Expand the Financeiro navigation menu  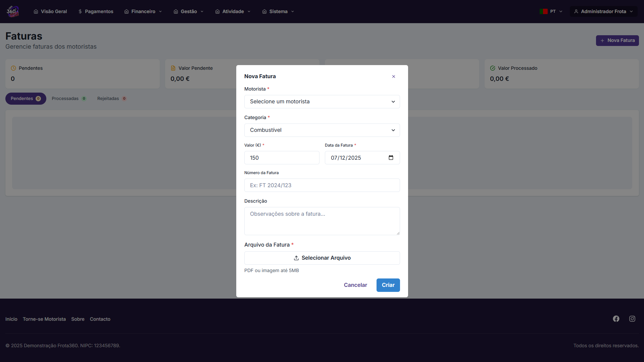point(143,11)
